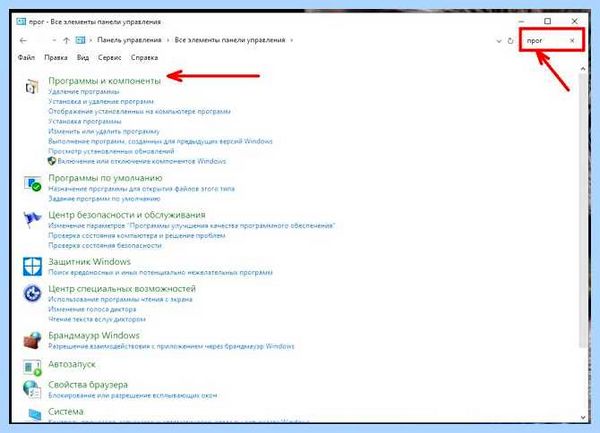Open Свойства браузера heading link
This screenshot has width=600, height=433.
88,385
